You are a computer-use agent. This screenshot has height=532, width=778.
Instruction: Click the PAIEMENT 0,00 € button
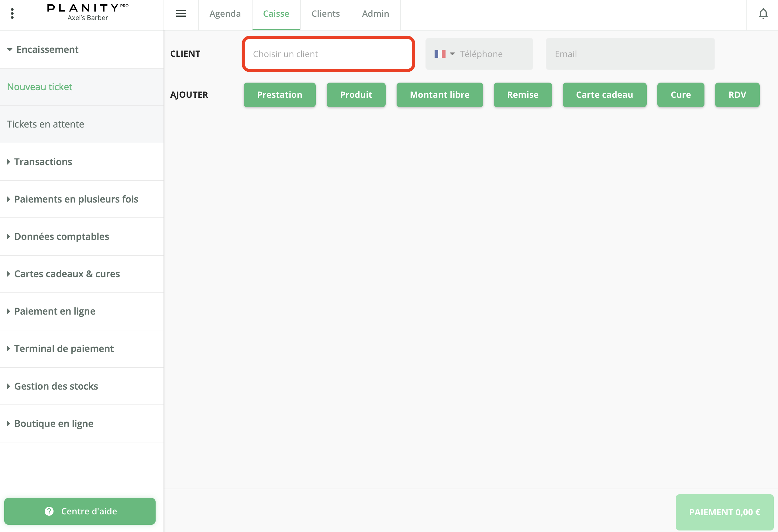coord(724,512)
